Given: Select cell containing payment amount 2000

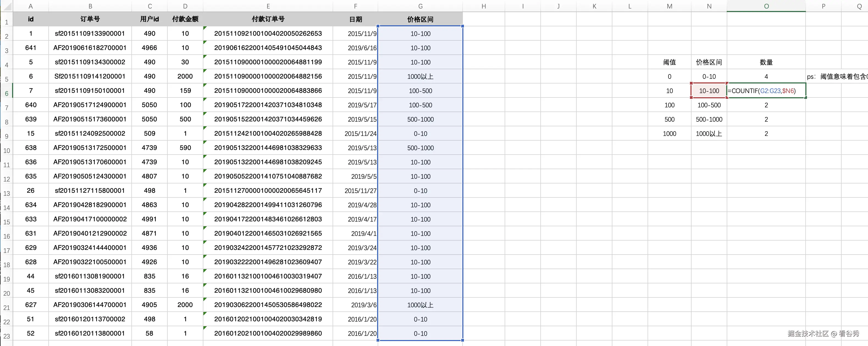Looking at the screenshot, I should 185,76.
